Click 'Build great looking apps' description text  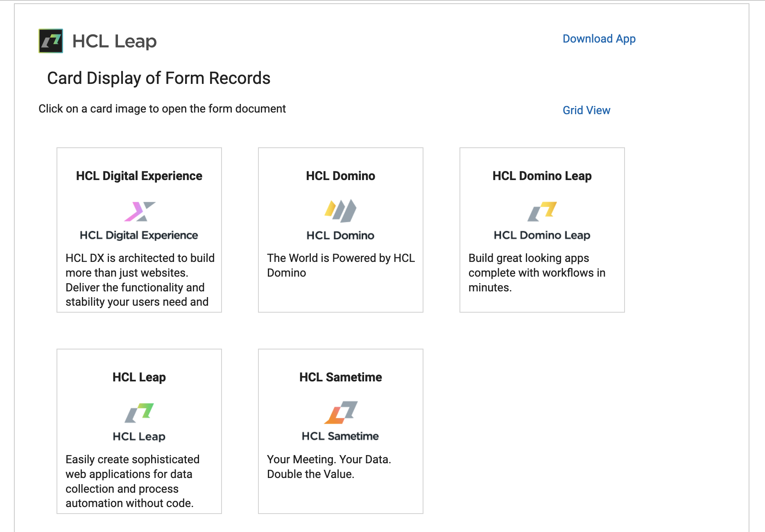tap(537, 273)
